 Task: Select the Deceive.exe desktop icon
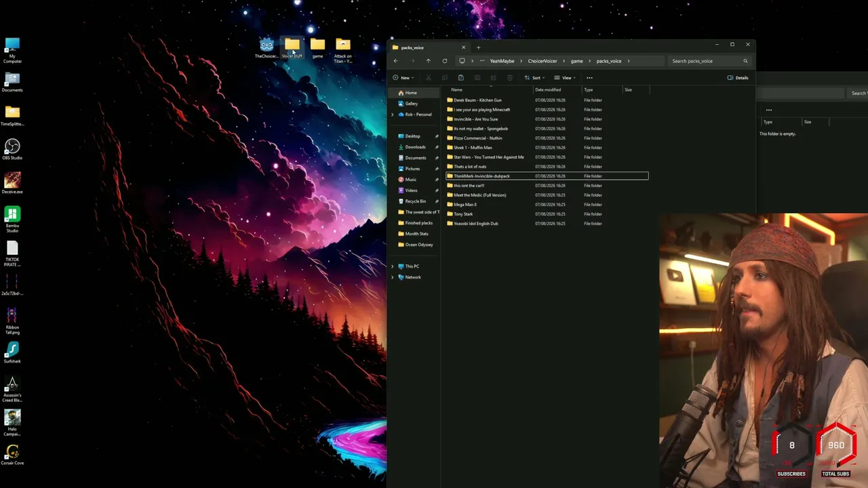pyautogui.click(x=12, y=183)
